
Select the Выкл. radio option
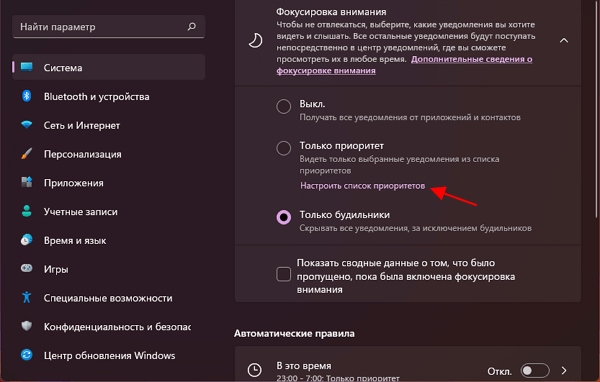coord(284,107)
